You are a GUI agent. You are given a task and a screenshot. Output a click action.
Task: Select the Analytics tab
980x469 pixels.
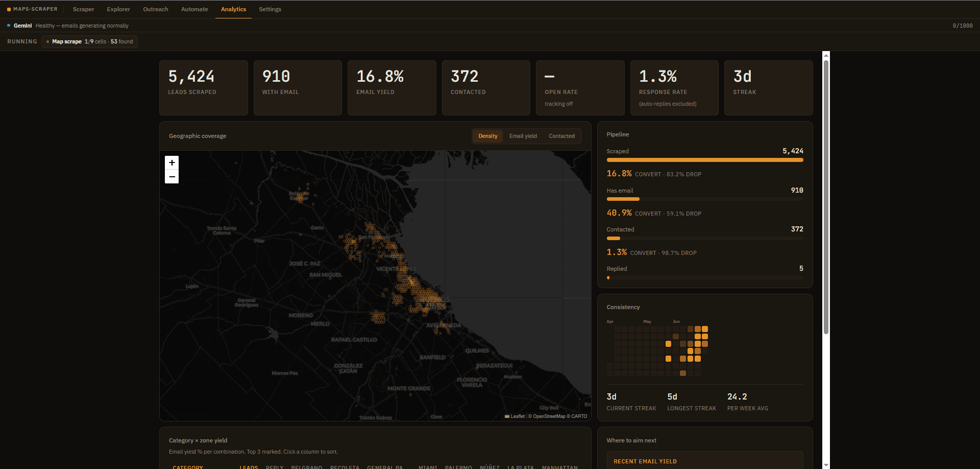pyautogui.click(x=233, y=9)
